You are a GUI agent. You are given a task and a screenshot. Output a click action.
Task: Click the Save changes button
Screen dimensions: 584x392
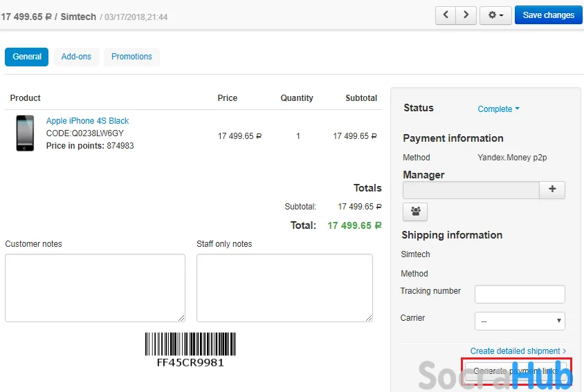(548, 15)
